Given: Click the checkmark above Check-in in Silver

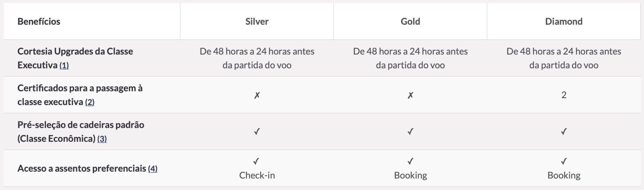Looking at the screenshot, I should (256, 161).
